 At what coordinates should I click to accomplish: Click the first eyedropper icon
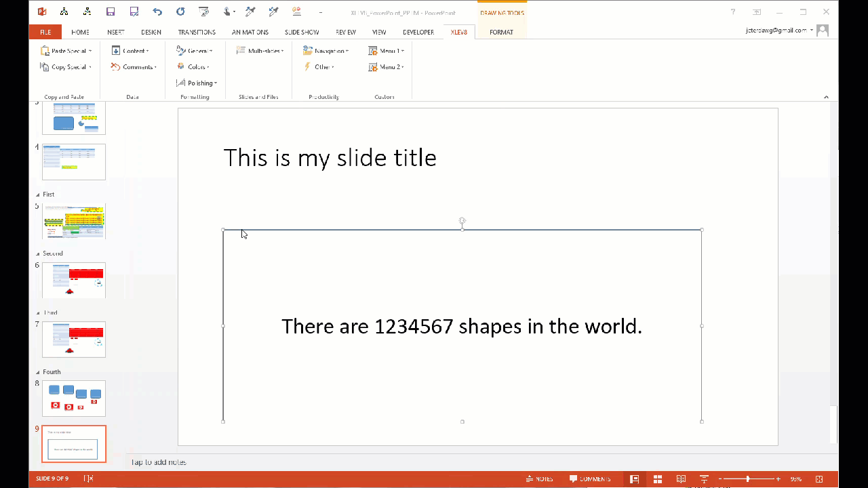pos(250,12)
